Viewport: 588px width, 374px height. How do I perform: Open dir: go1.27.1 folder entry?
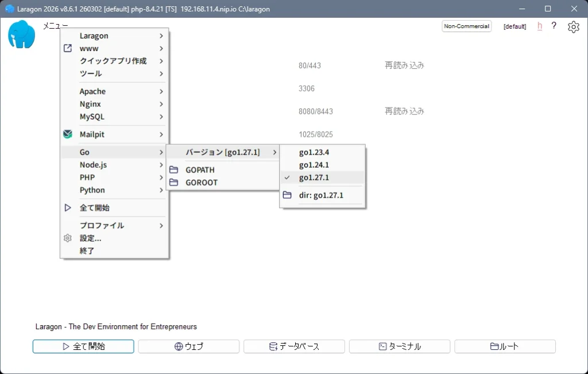click(x=322, y=195)
